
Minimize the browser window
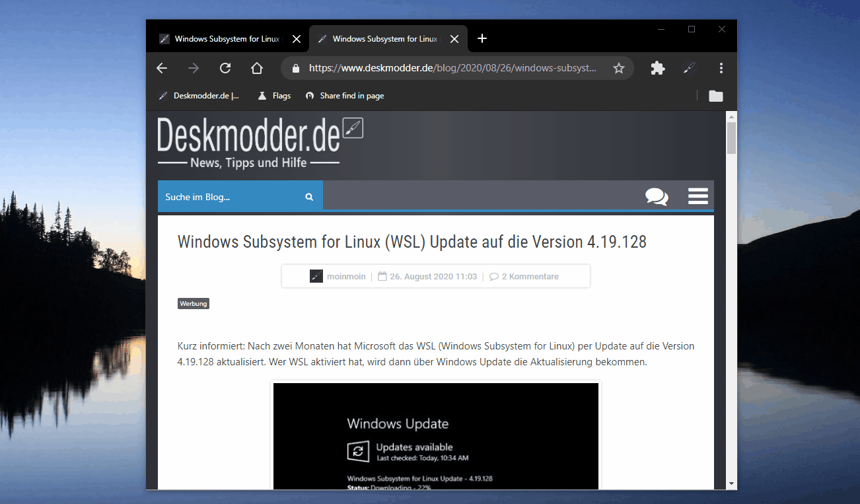tap(661, 29)
